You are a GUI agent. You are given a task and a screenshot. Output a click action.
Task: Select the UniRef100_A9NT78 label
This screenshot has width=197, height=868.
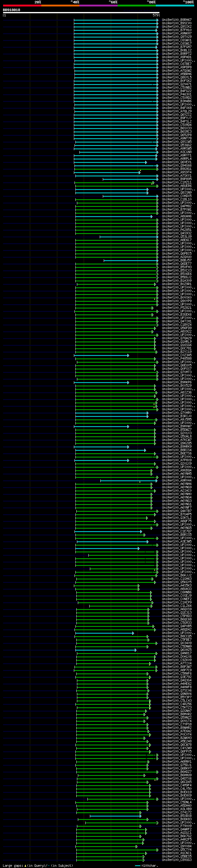[x=177, y=139]
